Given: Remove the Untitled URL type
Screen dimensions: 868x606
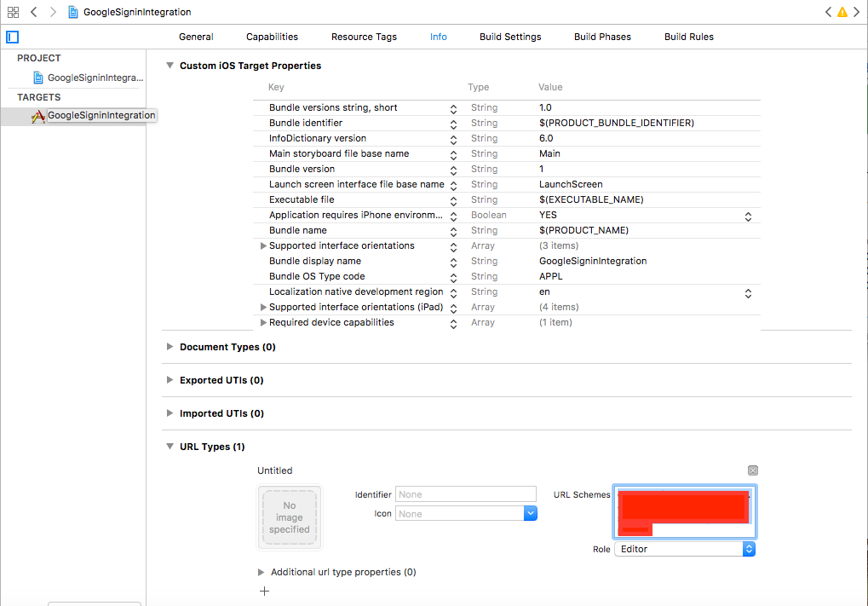Looking at the screenshot, I should [x=752, y=470].
